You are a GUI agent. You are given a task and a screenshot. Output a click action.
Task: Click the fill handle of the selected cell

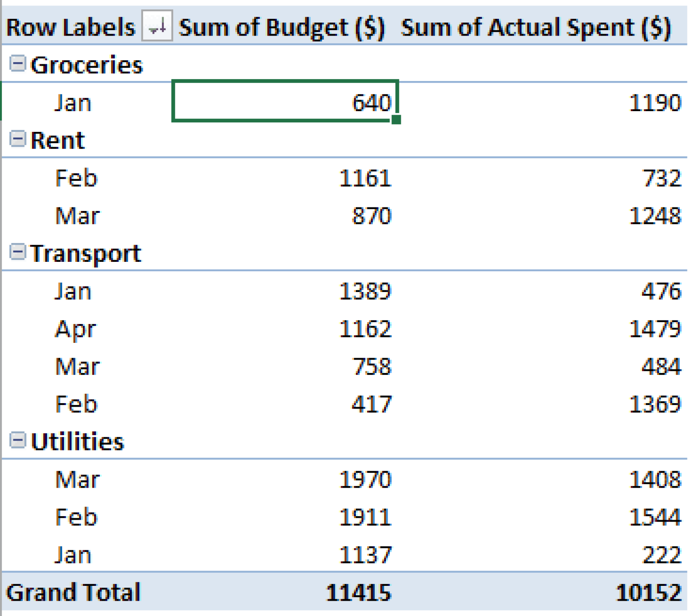(396, 120)
